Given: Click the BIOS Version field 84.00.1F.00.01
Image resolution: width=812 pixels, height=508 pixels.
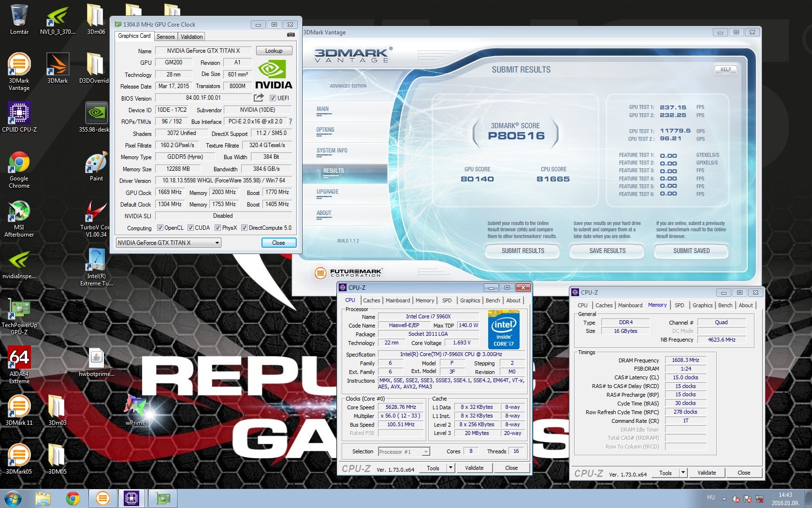Looking at the screenshot, I should [x=203, y=98].
